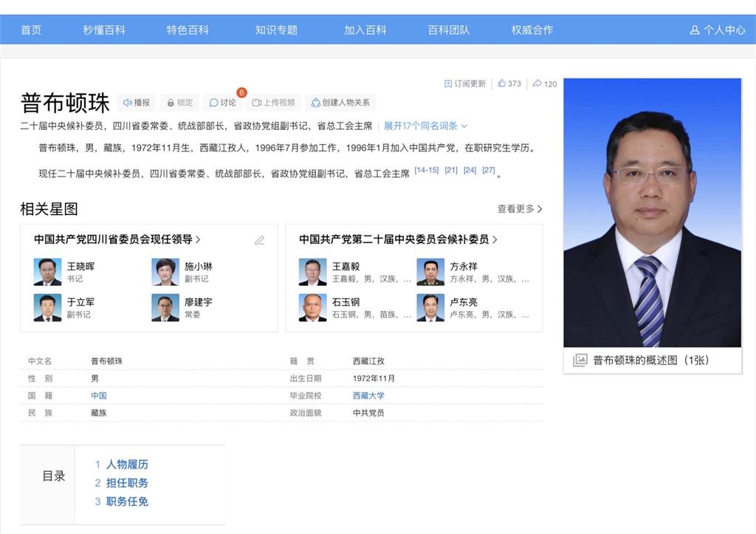Click the large portrait photo of 普布顿珠
Image resolution: width=756 pixels, height=534 pixels.
tap(653, 213)
